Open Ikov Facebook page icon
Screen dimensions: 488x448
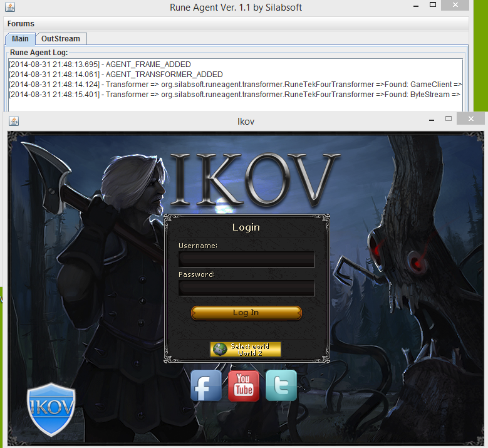[x=206, y=385]
